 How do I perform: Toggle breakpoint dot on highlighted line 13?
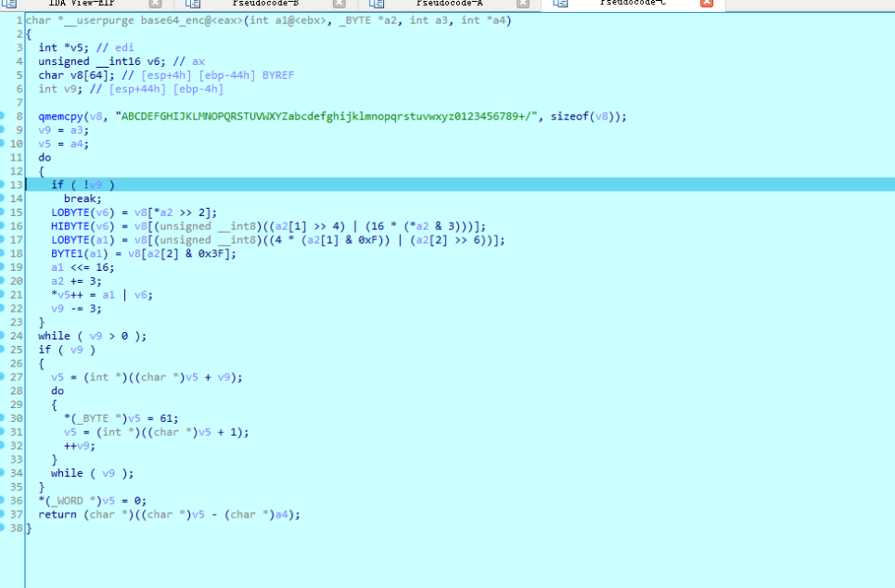click(x=4, y=185)
